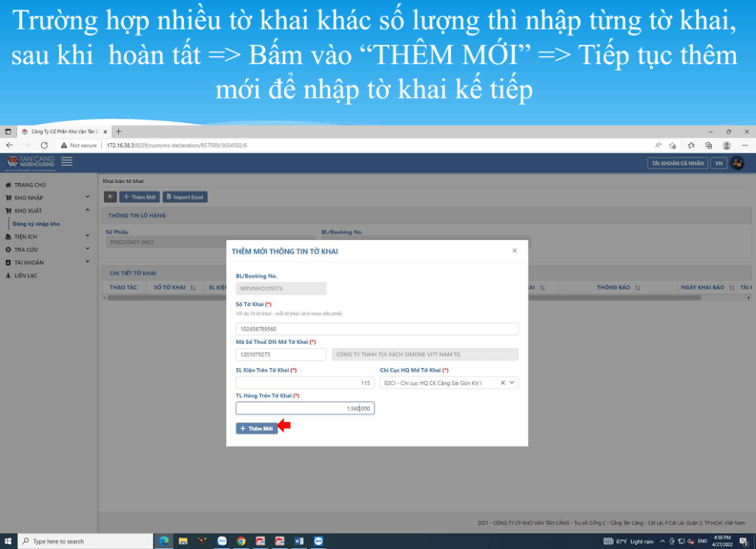Screen dimensions: 756x549
Task: Open the Edge browser settings ellipsis menu
Action: tap(745, 145)
